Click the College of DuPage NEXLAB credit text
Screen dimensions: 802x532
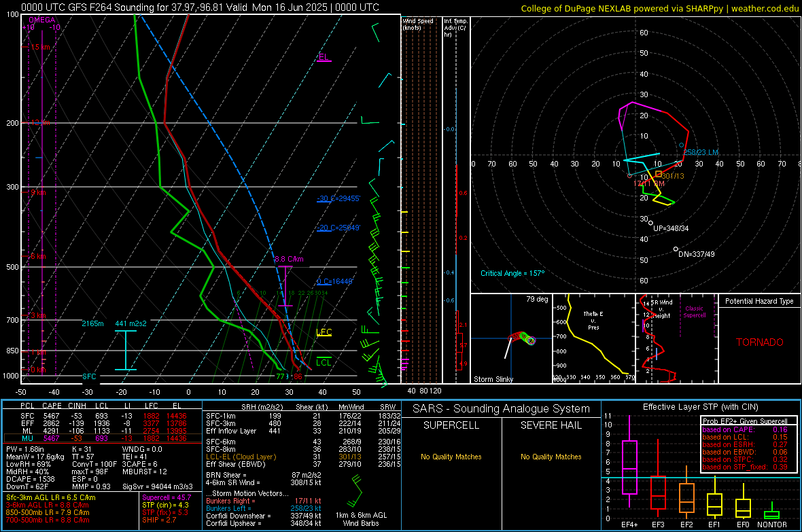click(x=659, y=8)
